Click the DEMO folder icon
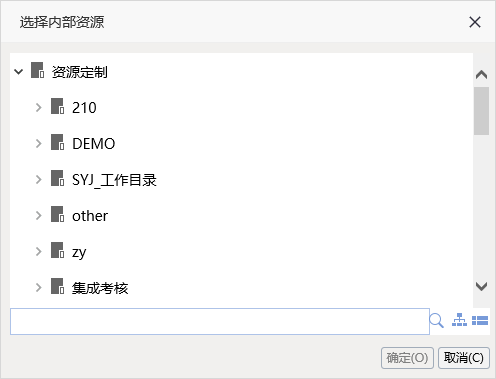 [x=57, y=142]
